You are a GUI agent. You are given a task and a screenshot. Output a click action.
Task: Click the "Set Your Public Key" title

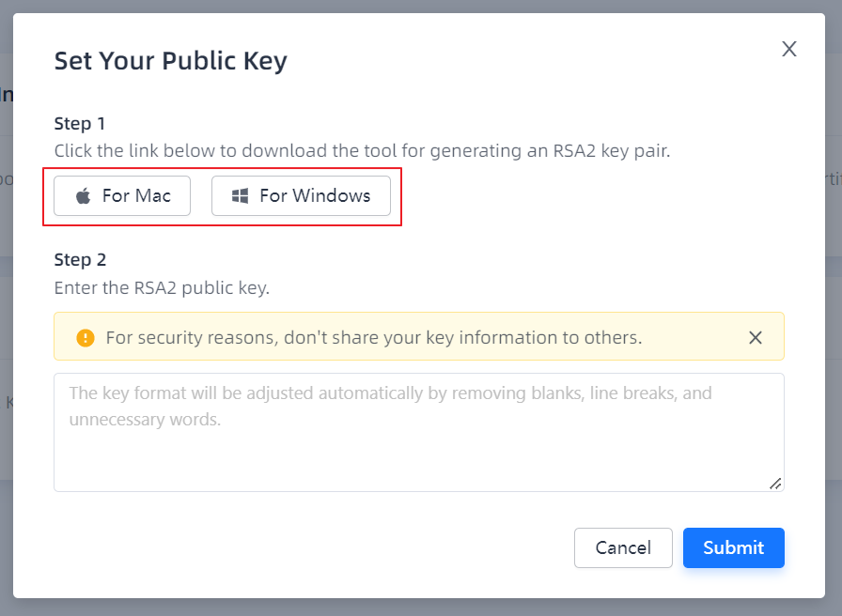click(x=170, y=61)
